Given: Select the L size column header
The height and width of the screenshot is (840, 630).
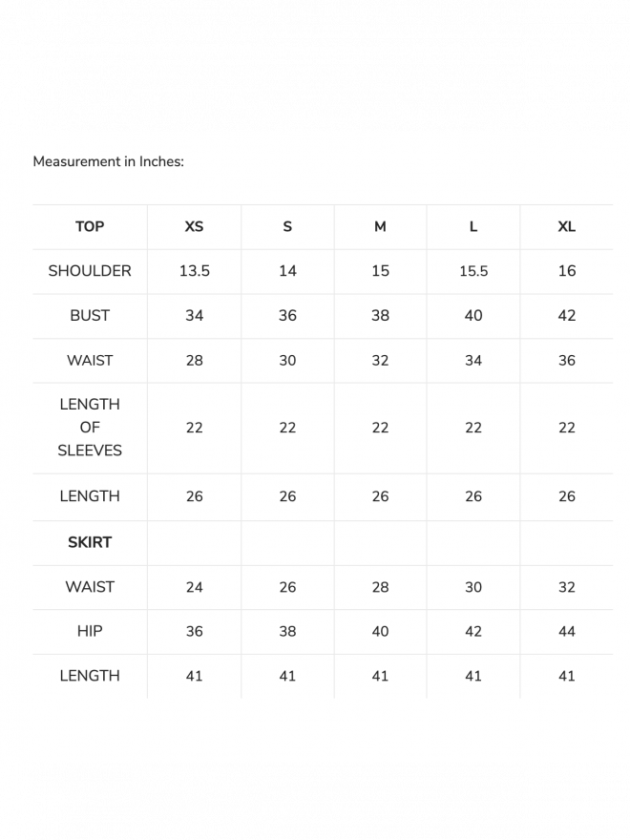Looking at the screenshot, I should click(473, 226).
